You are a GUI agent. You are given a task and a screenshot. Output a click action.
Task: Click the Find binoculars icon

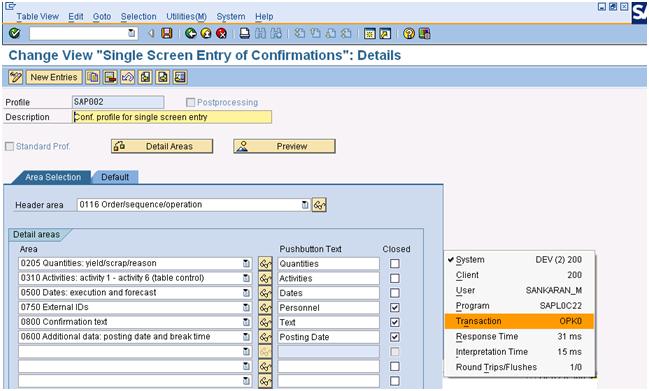pos(260,33)
